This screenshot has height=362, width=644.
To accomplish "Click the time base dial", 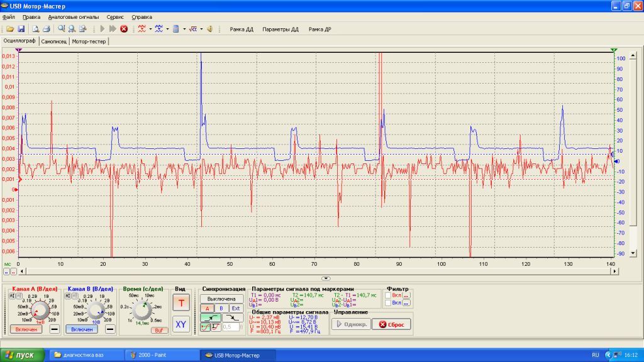I will coord(142,310).
